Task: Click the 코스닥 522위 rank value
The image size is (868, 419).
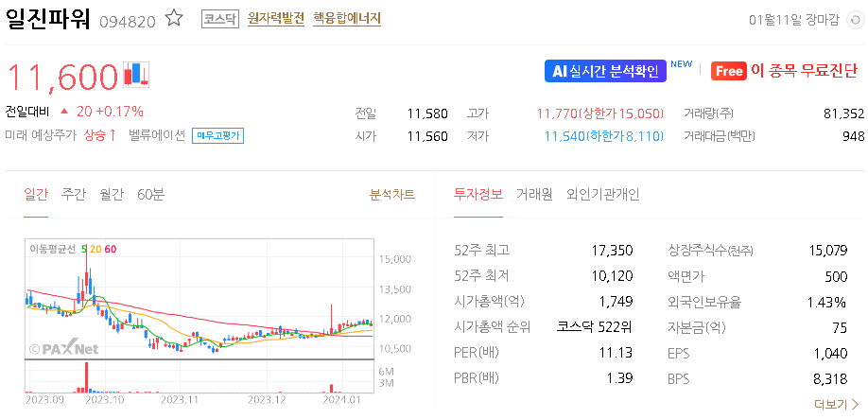Action: [x=594, y=327]
